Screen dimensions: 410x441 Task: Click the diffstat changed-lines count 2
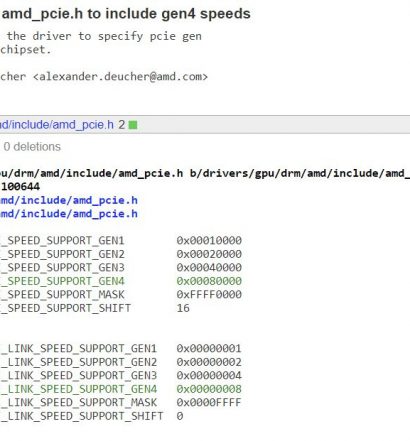(122, 125)
